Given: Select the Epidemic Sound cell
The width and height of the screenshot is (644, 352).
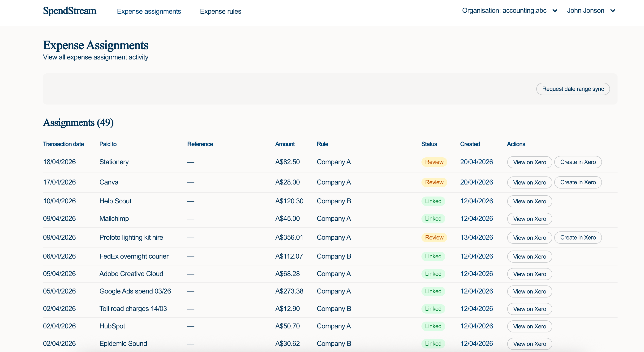Looking at the screenshot, I should 123,344.
